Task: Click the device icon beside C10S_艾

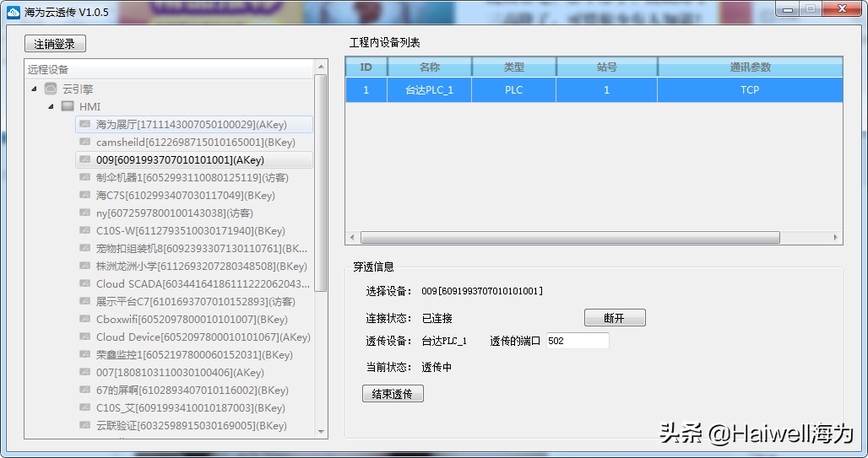Action: tap(84, 407)
